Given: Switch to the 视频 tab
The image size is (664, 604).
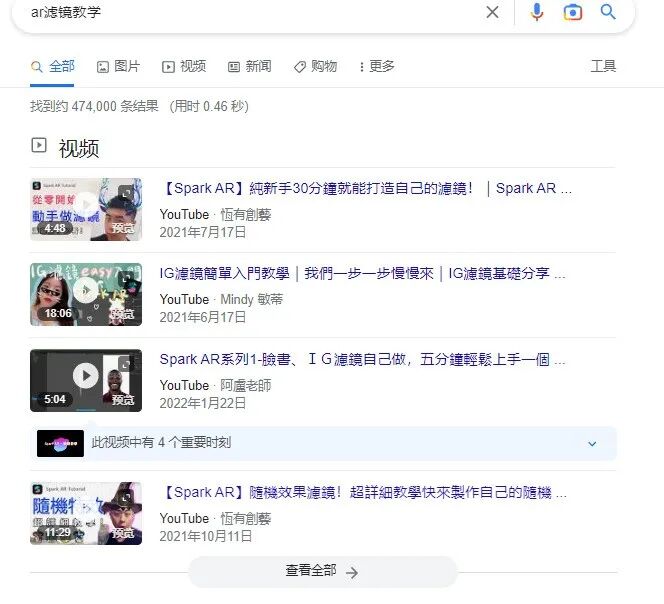Looking at the screenshot, I should click(184, 66).
